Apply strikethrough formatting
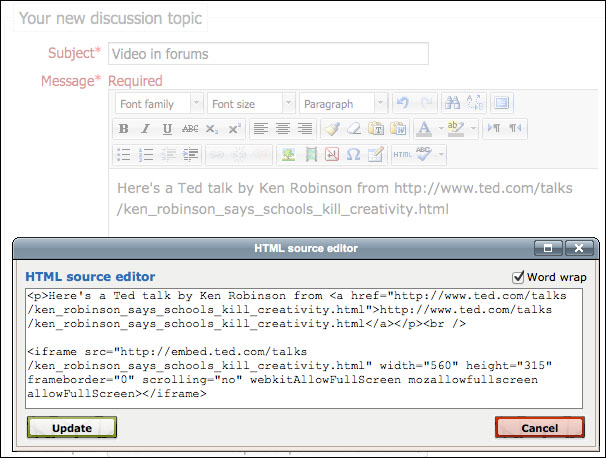The height and width of the screenshot is (458, 606). click(x=190, y=129)
